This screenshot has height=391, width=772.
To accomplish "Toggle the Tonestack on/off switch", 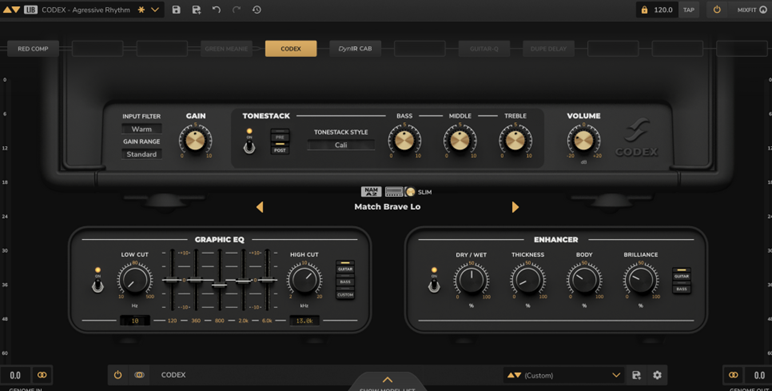I will click(250, 146).
